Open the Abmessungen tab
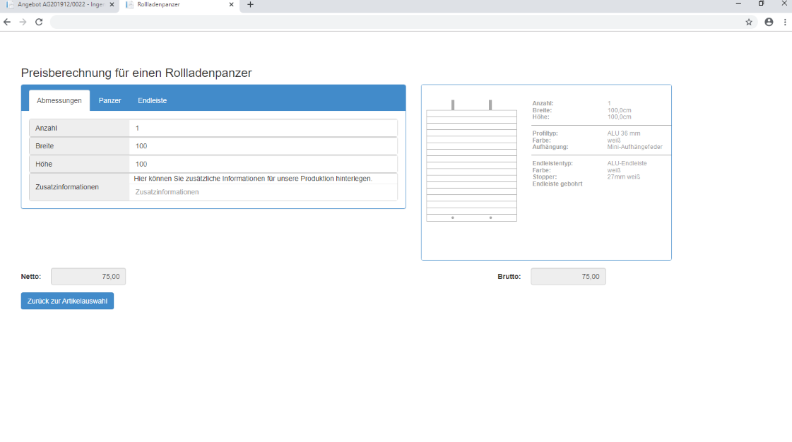This screenshot has height=442, width=792. point(59,101)
